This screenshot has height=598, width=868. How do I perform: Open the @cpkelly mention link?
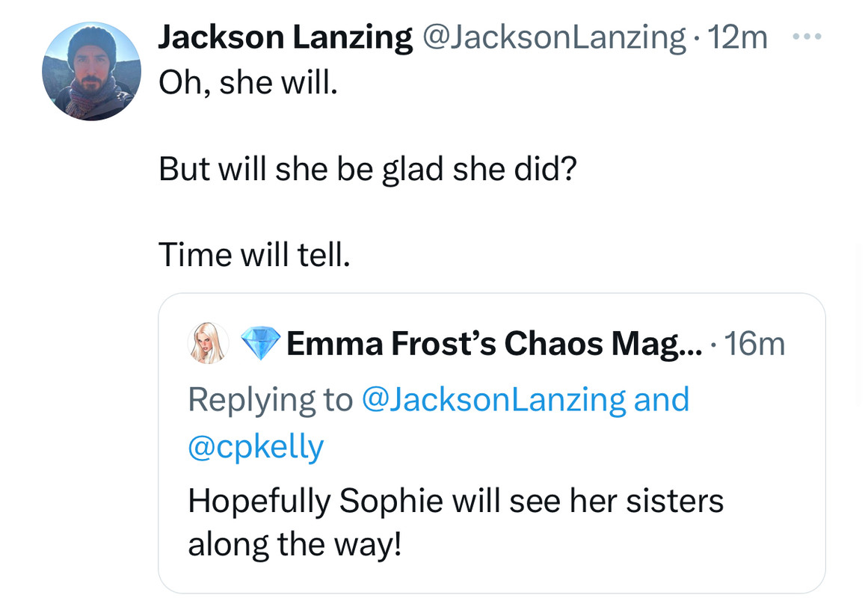point(256,447)
